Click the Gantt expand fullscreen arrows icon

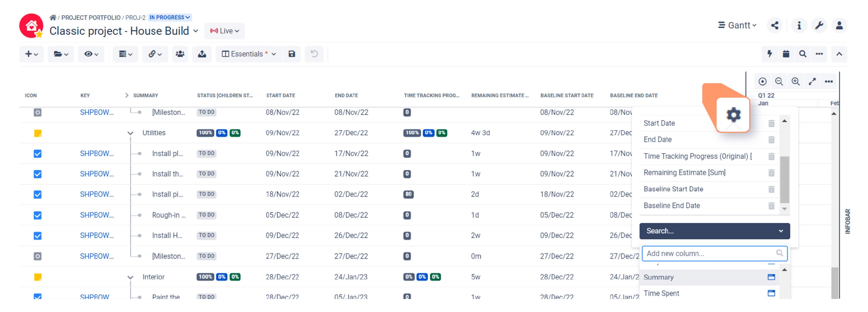click(x=812, y=82)
